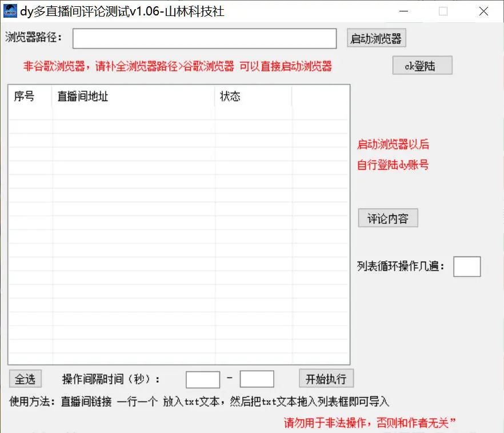Click the 列表循环操作几遍 label
Viewport: 504px width, 433px height.
(401, 266)
